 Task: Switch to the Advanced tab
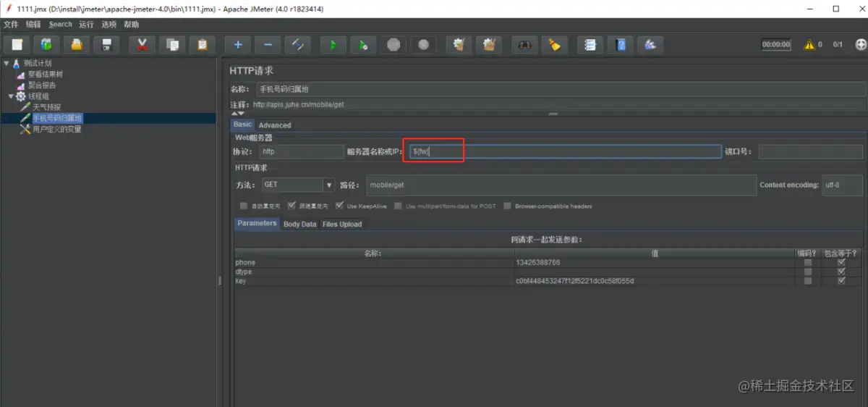pos(275,125)
